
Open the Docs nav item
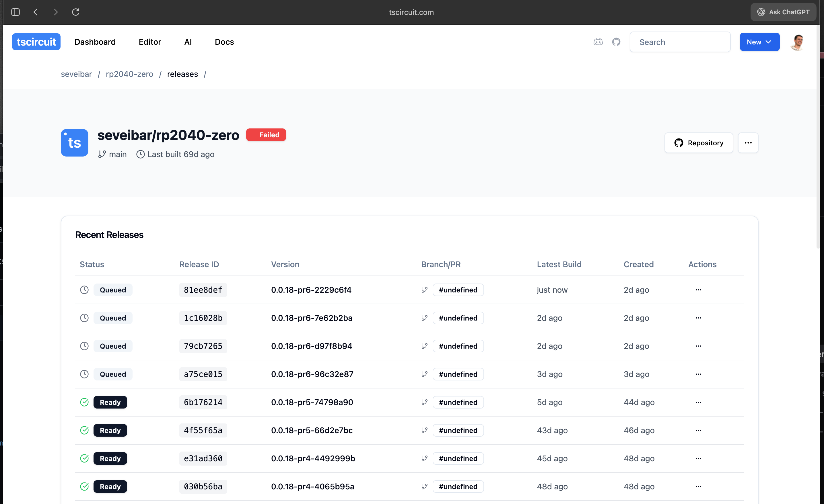click(x=224, y=42)
